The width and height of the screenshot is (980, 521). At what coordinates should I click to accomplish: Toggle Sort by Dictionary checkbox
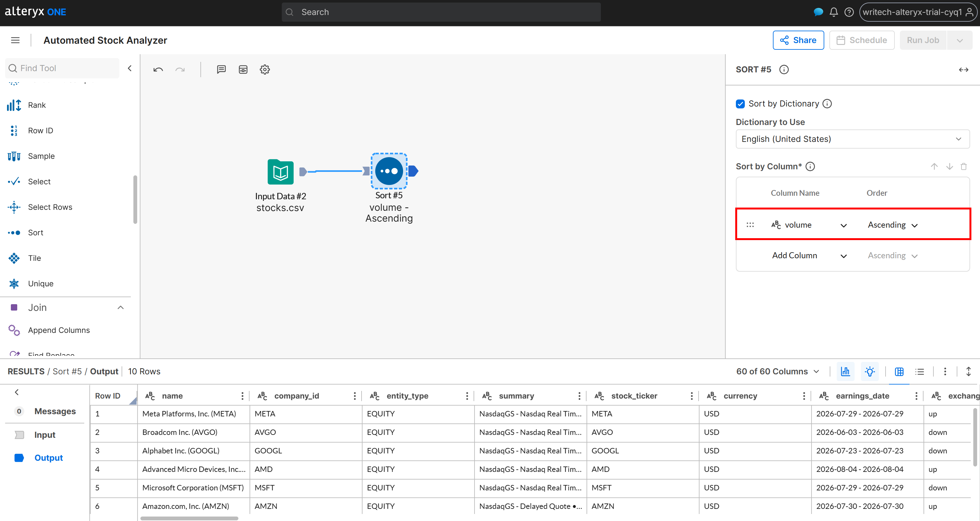740,104
